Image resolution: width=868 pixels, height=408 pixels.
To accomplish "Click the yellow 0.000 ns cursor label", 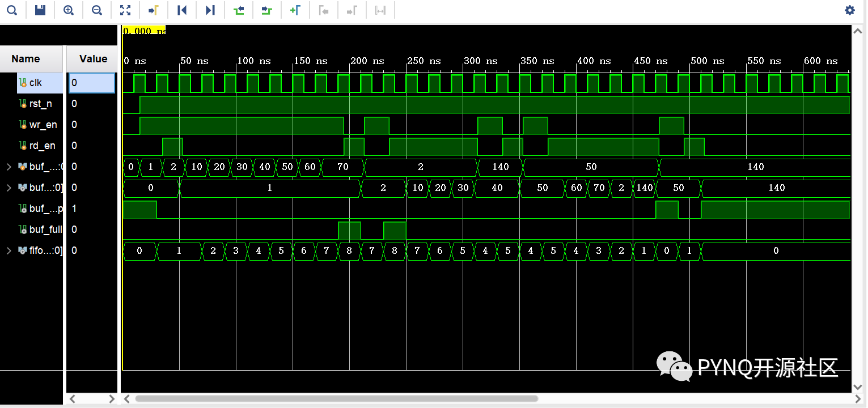I will click(x=144, y=31).
